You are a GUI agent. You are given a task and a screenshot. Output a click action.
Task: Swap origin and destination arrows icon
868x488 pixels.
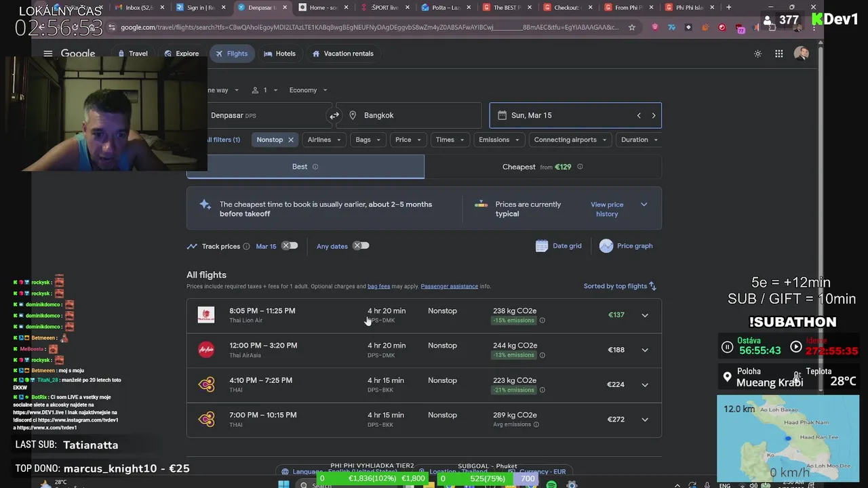point(334,115)
